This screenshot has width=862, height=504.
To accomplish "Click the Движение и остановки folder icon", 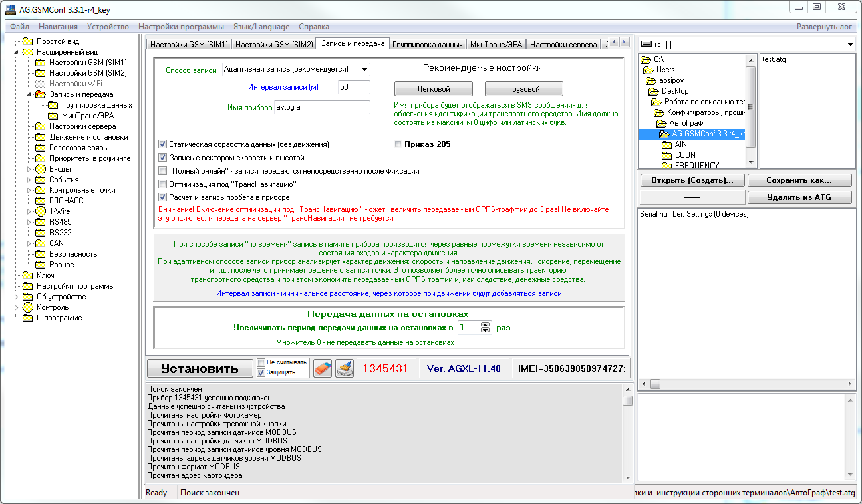I will [41, 137].
